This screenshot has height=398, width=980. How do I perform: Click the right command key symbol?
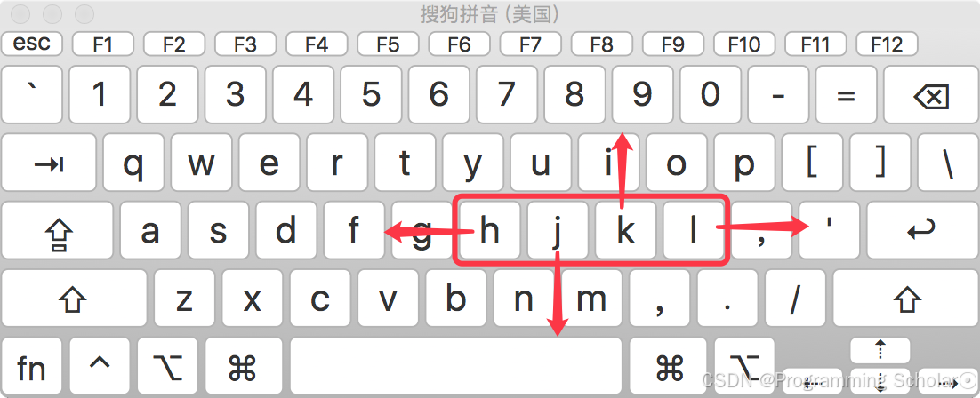click(668, 367)
